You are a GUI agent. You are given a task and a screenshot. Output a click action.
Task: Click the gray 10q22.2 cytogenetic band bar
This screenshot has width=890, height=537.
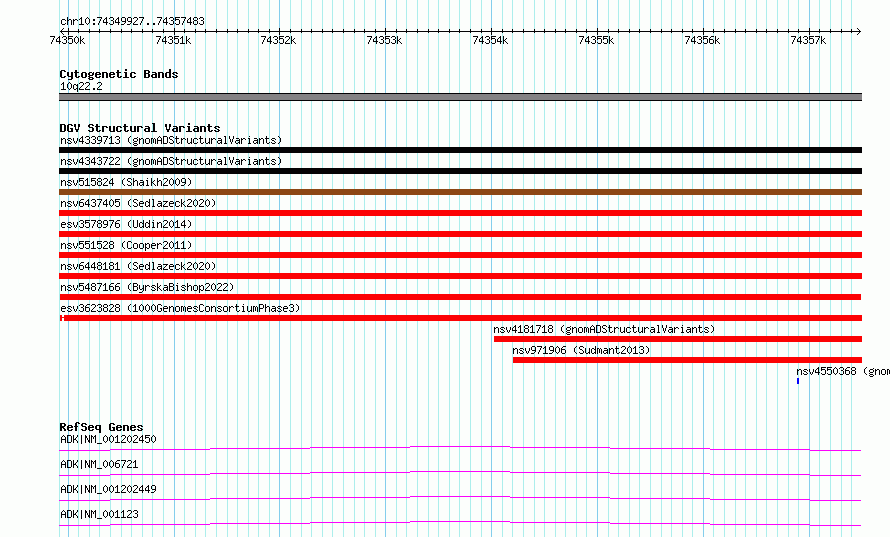pos(460,97)
